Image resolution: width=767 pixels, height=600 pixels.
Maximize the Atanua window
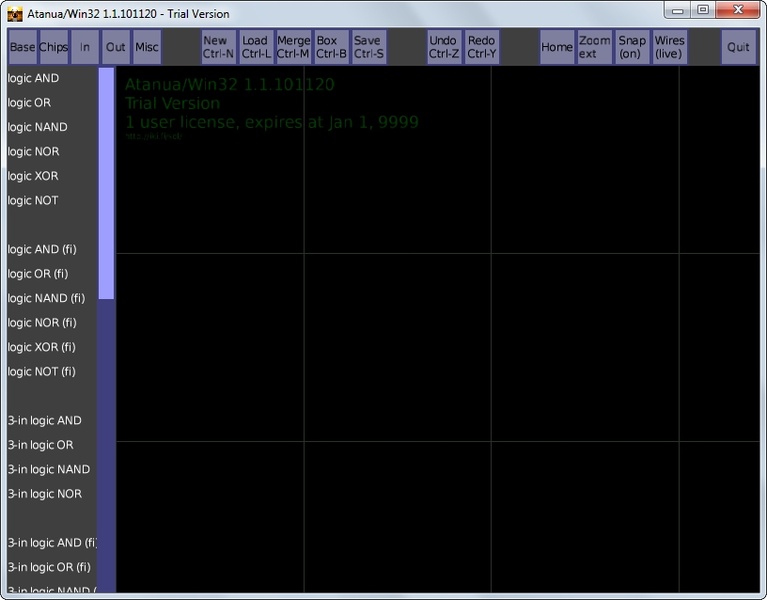(703, 10)
